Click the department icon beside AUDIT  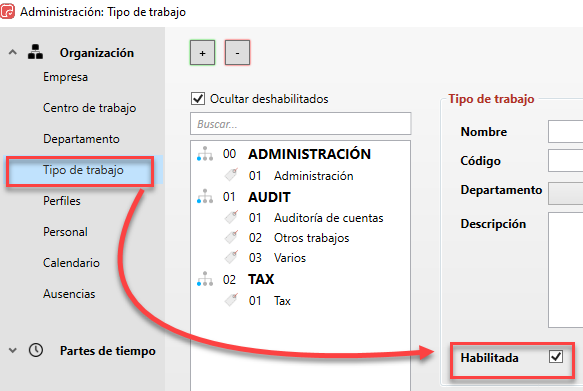205,197
